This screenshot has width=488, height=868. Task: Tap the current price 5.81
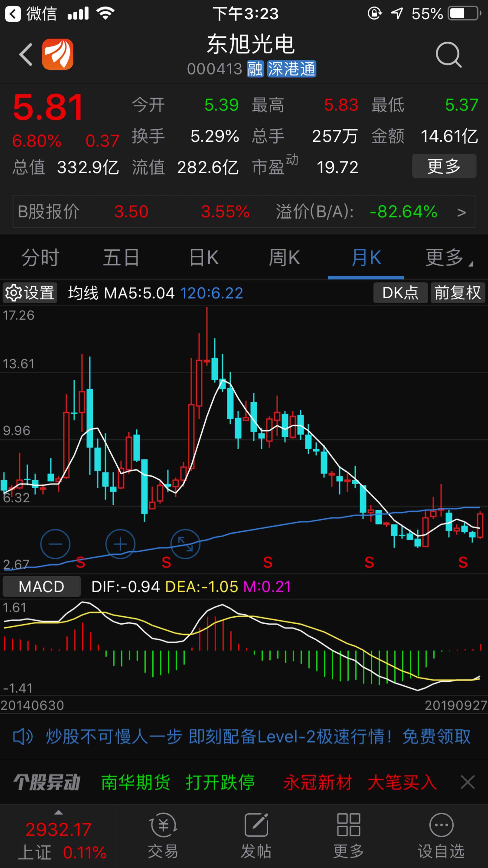click(48, 107)
